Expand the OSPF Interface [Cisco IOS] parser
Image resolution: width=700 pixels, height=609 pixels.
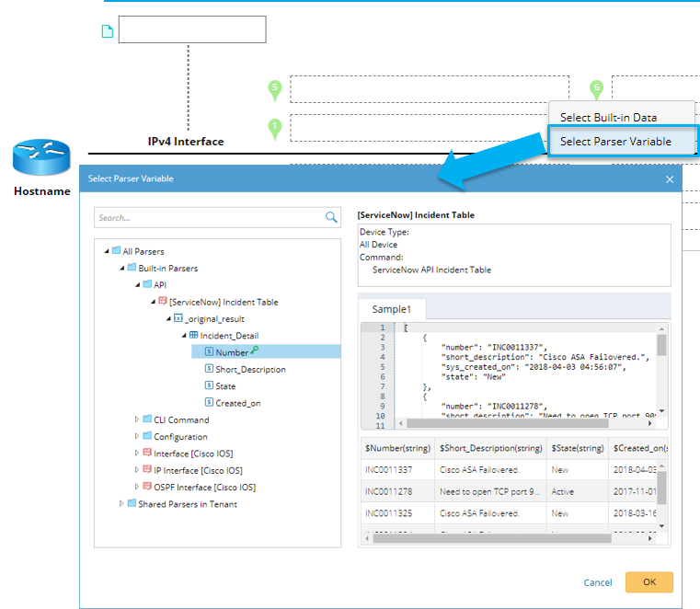coord(137,487)
